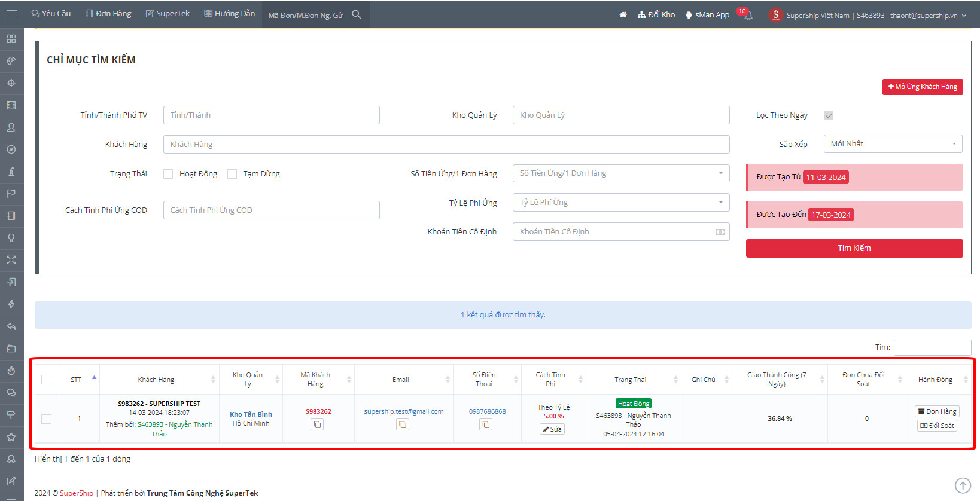
Task: Click the Đơn Hàng button in Hành Động column
Action: click(937, 411)
